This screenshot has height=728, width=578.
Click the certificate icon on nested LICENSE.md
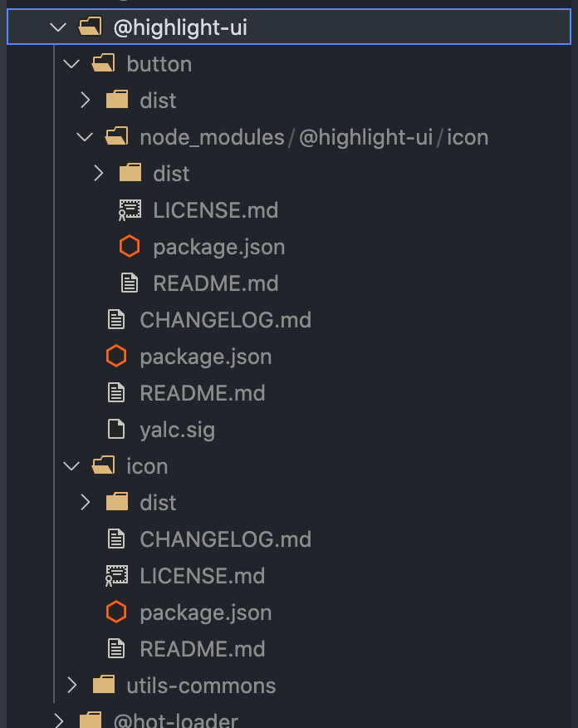(130, 209)
